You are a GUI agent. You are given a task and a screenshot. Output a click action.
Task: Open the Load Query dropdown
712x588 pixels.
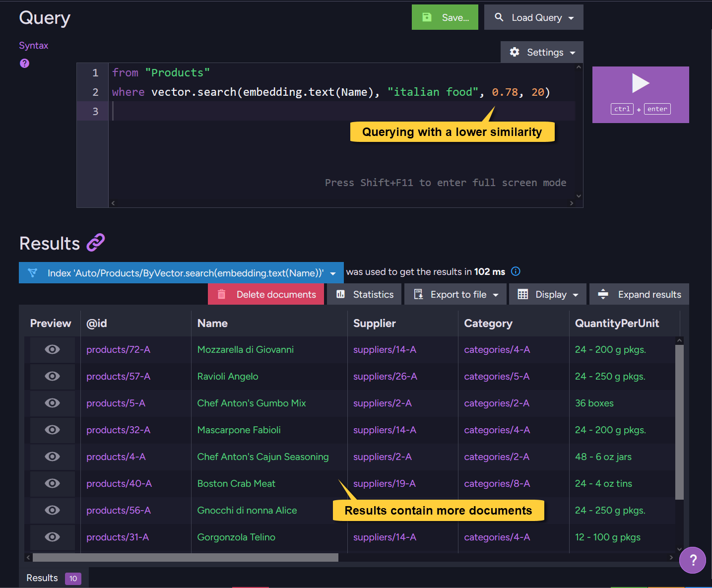click(x=534, y=17)
